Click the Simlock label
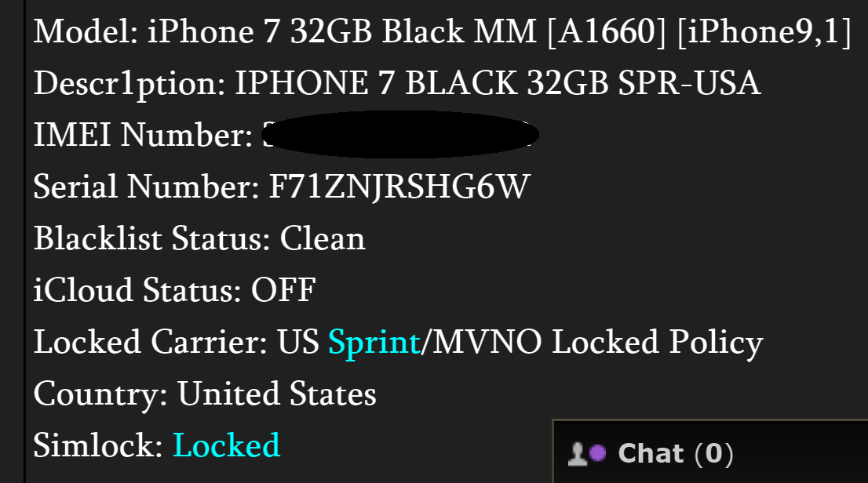868x483 pixels. [x=97, y=445]
